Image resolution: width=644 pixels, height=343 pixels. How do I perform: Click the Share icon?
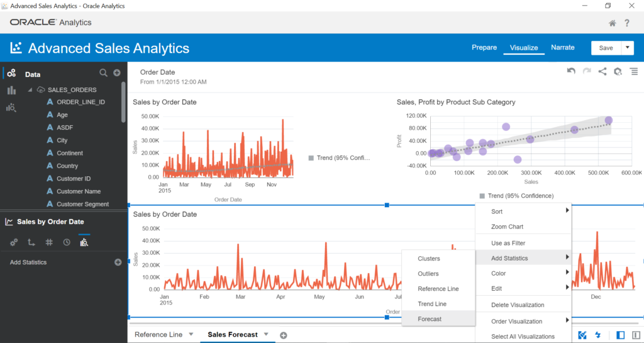[x=602, y=72]
